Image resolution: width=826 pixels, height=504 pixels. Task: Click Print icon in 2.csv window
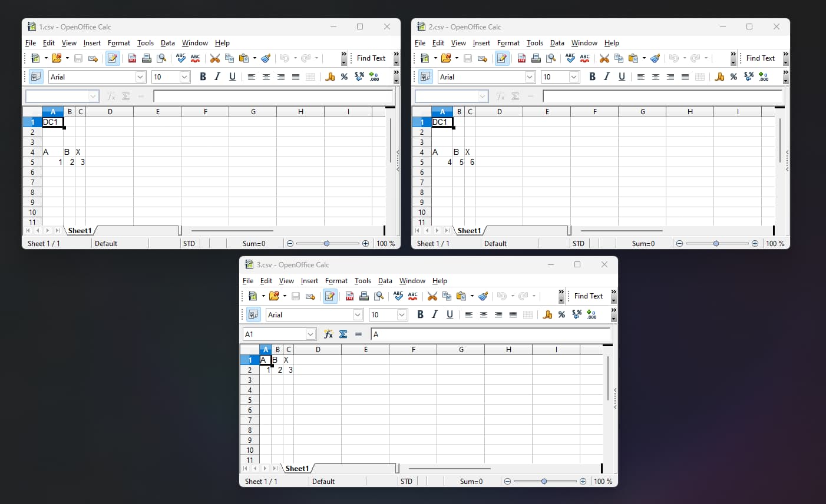536,58
